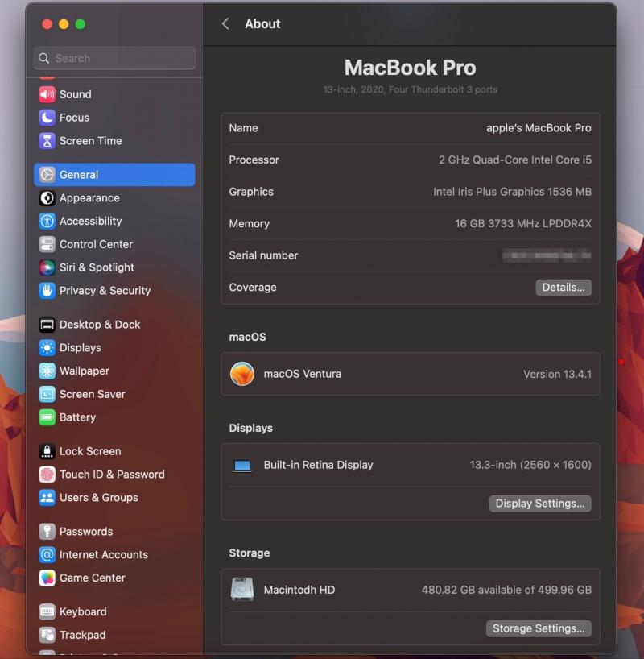Open the Wallpaper settings icon
The image size is (644, 659).
[x=47, y=371]
